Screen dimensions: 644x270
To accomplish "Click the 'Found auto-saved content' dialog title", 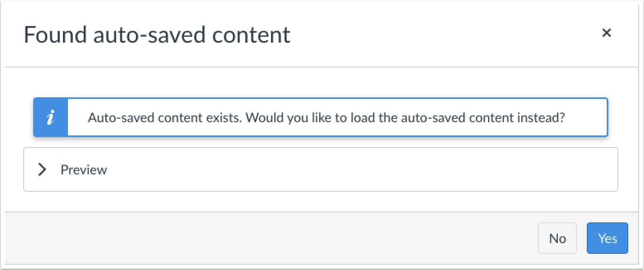I will pyautogui.click(x=157, y=35).
